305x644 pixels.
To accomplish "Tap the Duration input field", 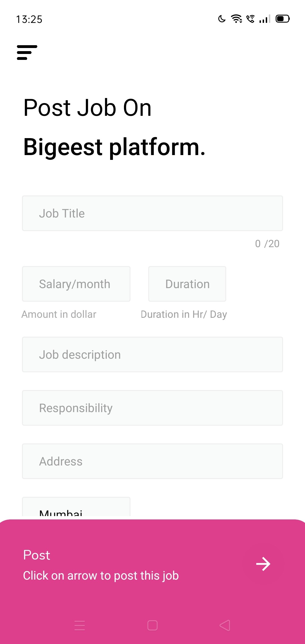I will 187,284.
